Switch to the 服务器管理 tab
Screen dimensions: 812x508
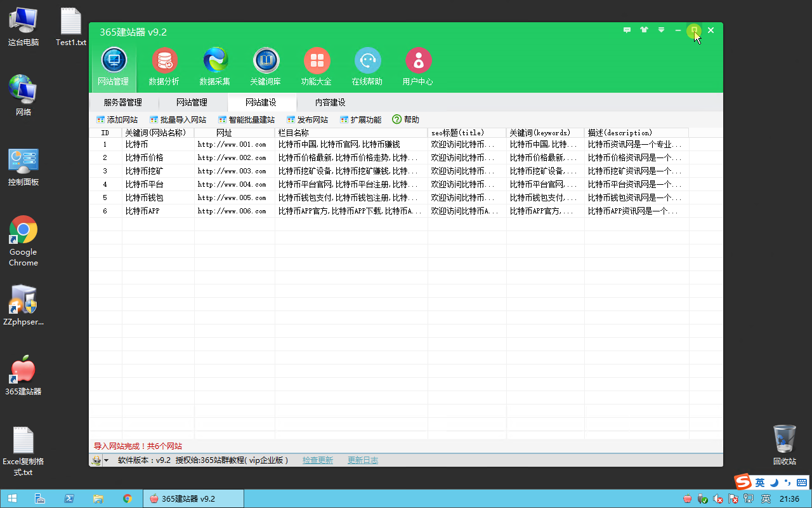point(123,102)
